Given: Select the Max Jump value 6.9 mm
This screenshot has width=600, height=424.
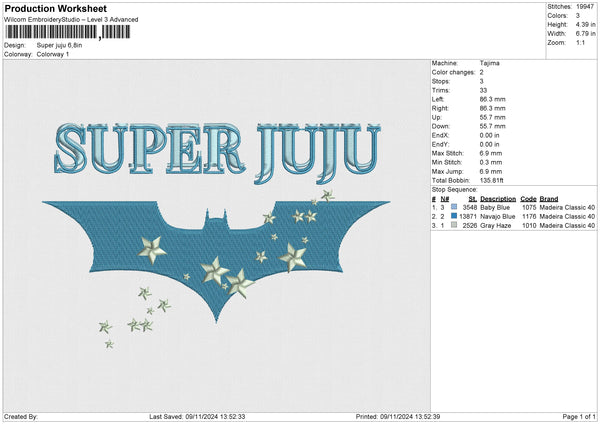Looking at the screenshot, I should [491, 171].
